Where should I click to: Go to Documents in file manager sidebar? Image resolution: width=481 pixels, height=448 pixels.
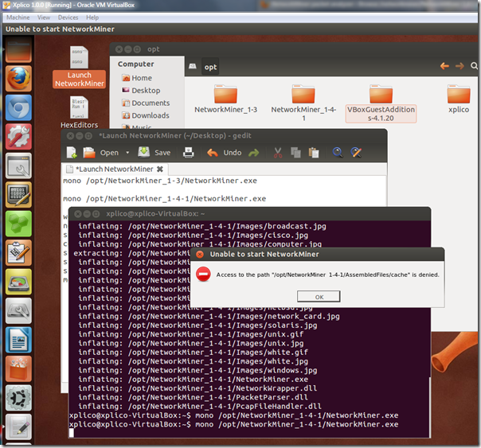point(146,103)
